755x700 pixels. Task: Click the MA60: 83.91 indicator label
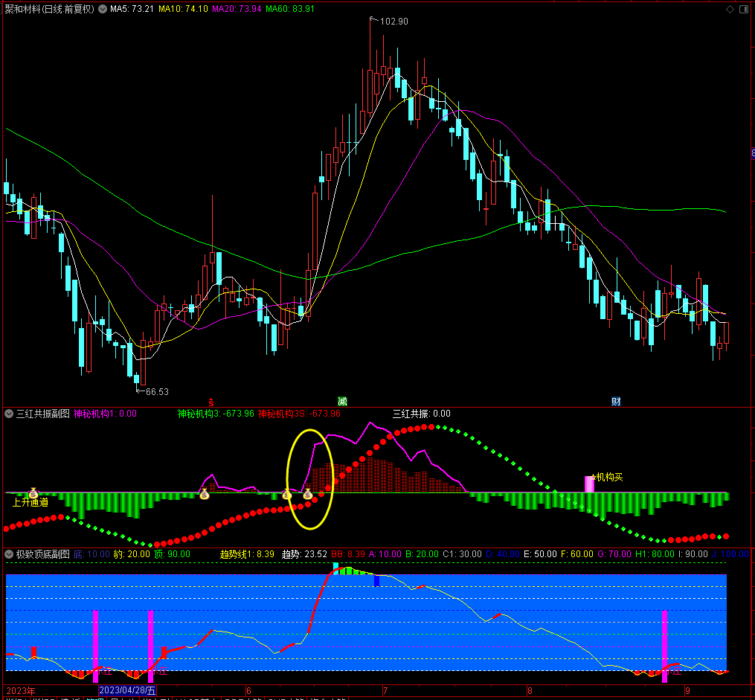click(290, 9)
